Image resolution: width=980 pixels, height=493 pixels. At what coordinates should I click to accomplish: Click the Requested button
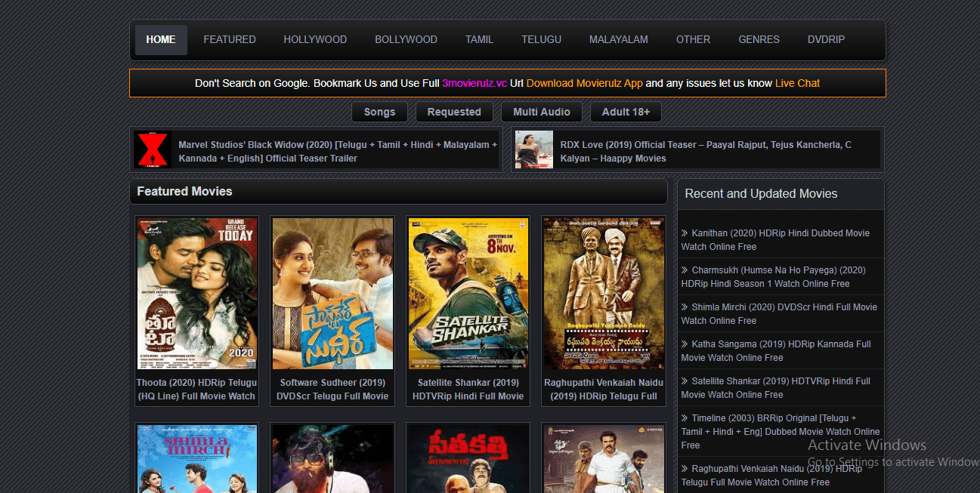click(x=454, y=112)
